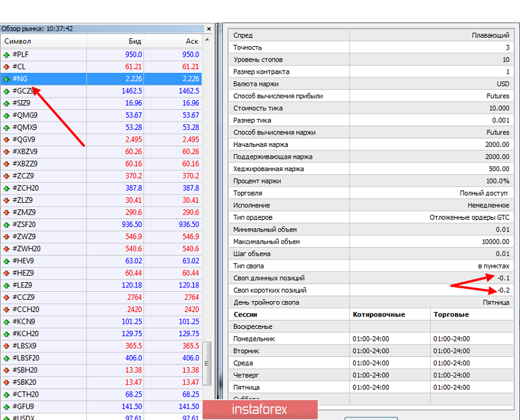
Task: Click the up arrow icon beside #LEZ9
Action: [x=6, y=285]
